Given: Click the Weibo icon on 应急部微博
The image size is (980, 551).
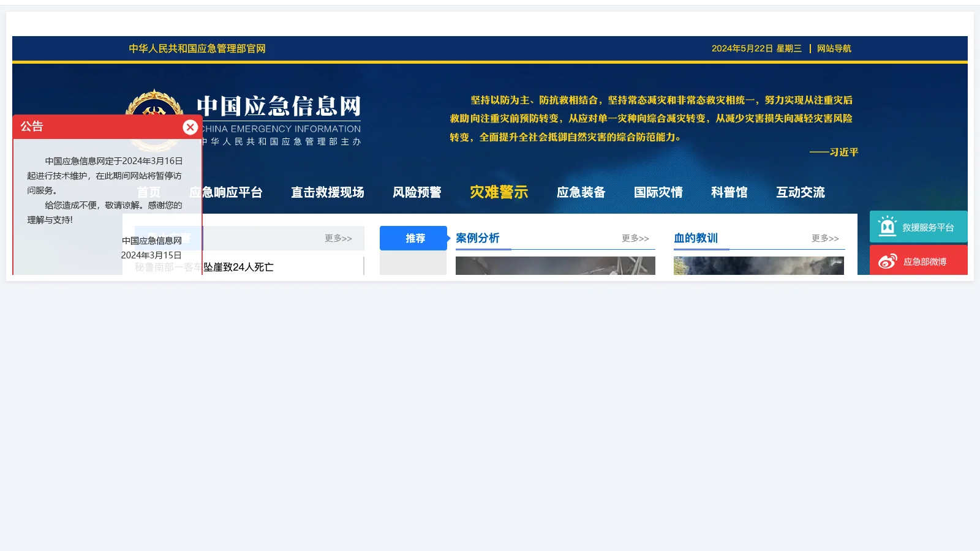Looking at the screenshot, I should (x=888, y=261).
